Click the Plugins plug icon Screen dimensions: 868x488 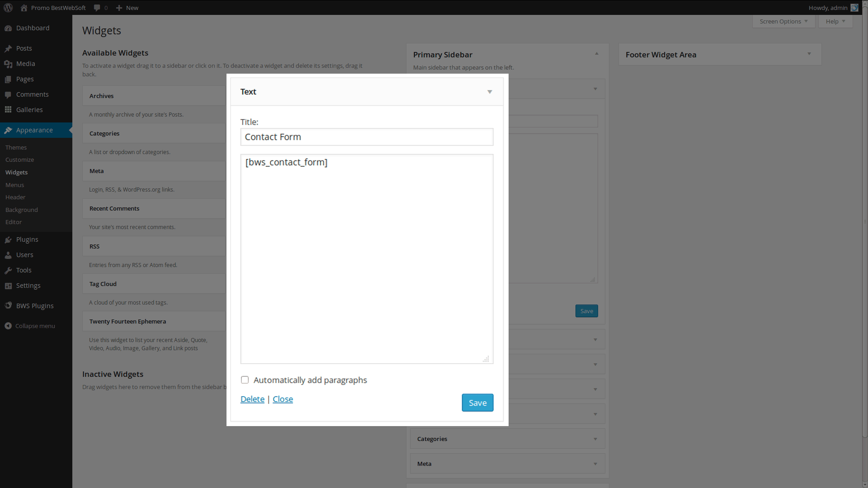coord(8,239)
